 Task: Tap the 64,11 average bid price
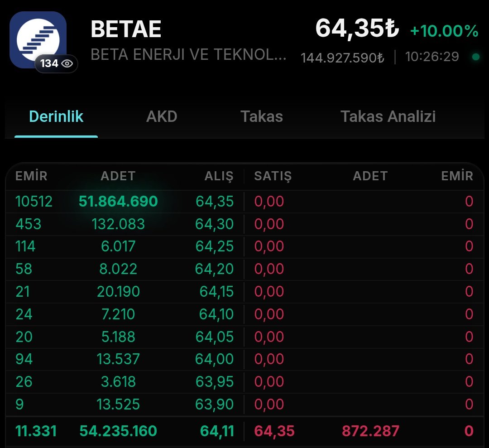pyautogui.click(x=217, y=431)
